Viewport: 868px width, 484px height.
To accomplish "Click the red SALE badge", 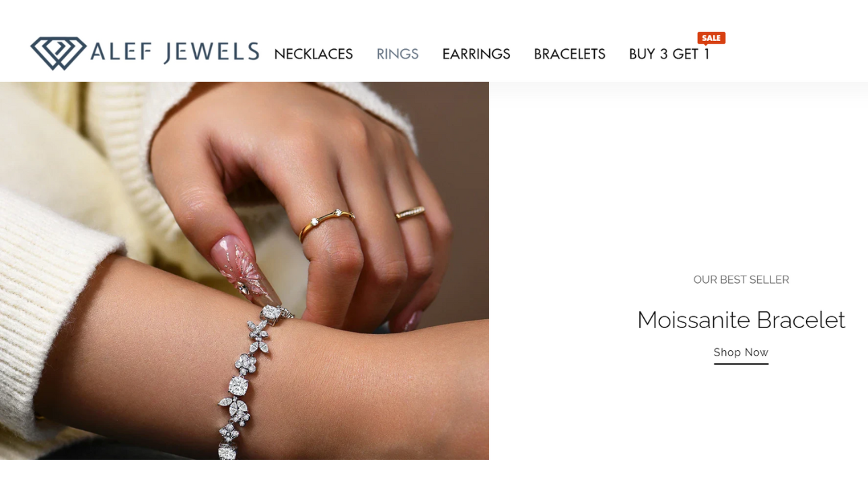I will [x=711, y=38].
